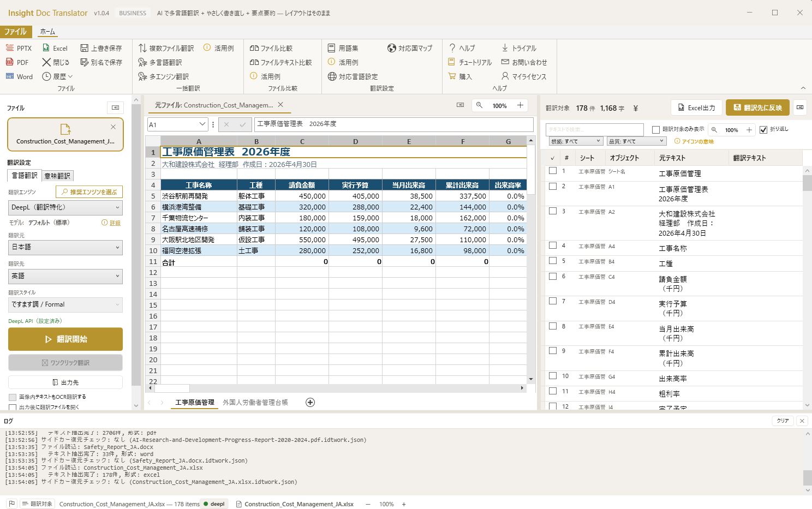Open 対応言語設定 language settings
This screenshot has width=812, height=509.
(x=353, y=76)
